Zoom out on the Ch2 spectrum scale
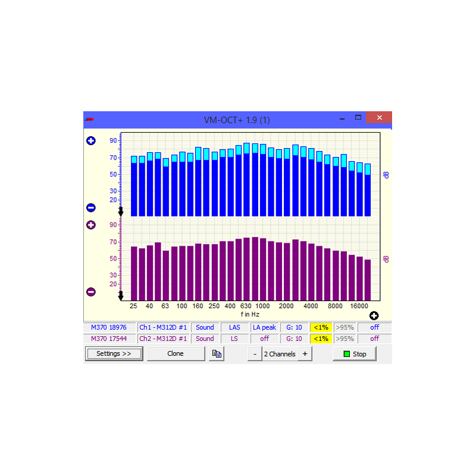 pyautogui.click(x=90, y=292)
